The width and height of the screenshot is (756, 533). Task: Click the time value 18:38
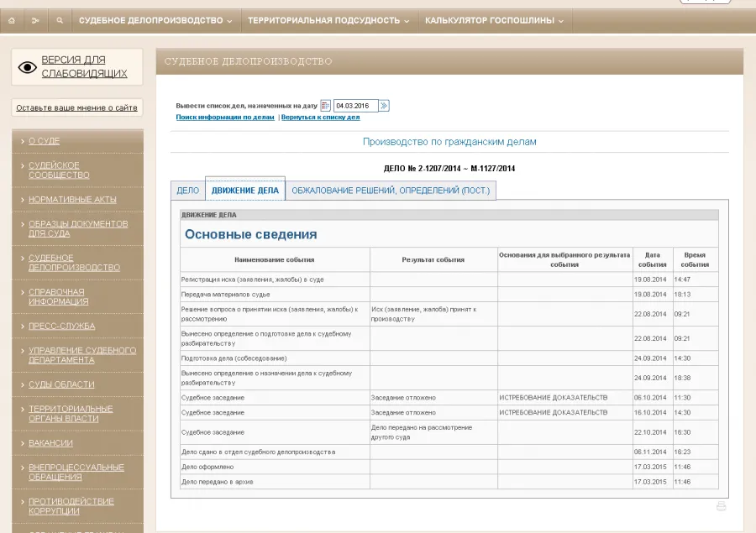click(x=682, y=378)
